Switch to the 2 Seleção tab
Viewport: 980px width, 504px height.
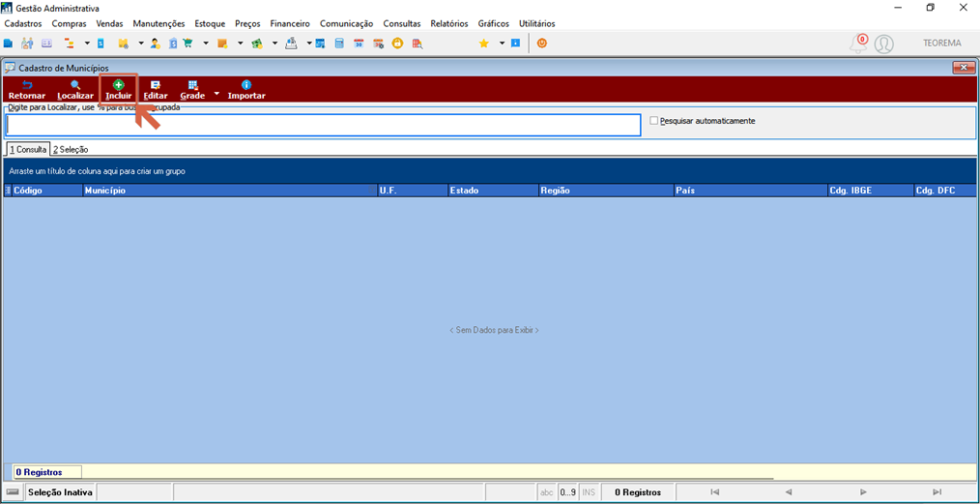point(70,149)
